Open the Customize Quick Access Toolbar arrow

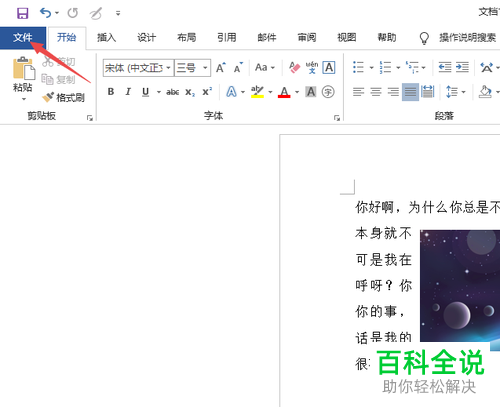click(x=118, y=13)
